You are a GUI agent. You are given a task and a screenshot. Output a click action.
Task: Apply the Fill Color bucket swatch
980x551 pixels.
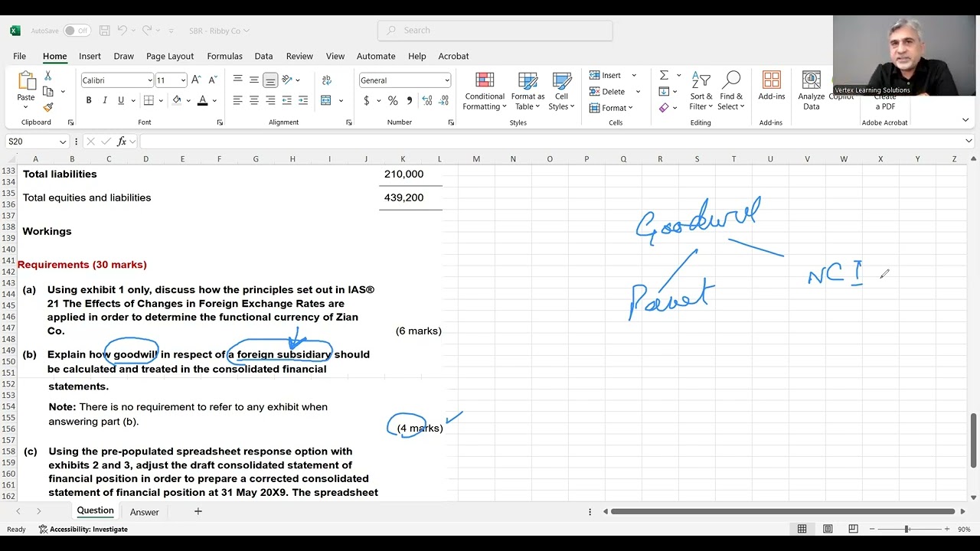[x=177, y=100]
